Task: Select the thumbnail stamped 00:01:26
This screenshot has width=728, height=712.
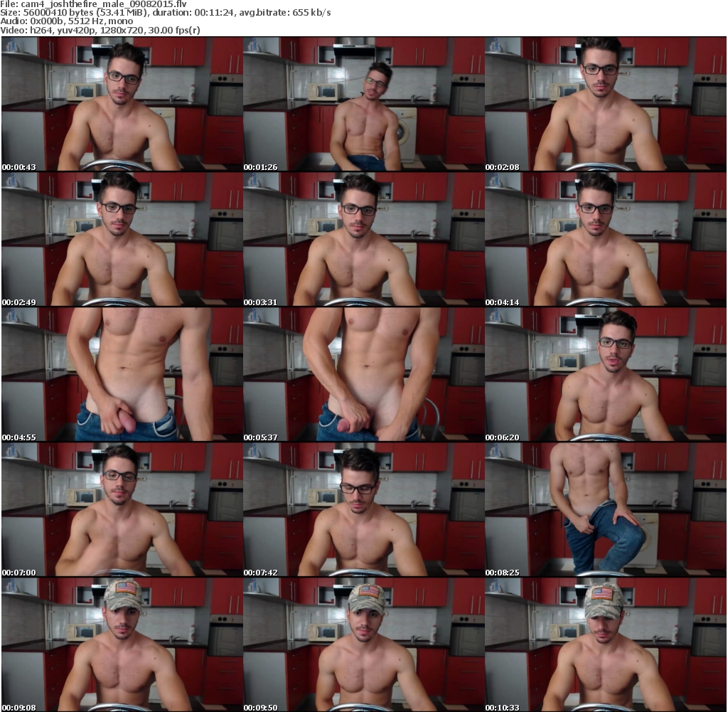Action: point(364,104)
